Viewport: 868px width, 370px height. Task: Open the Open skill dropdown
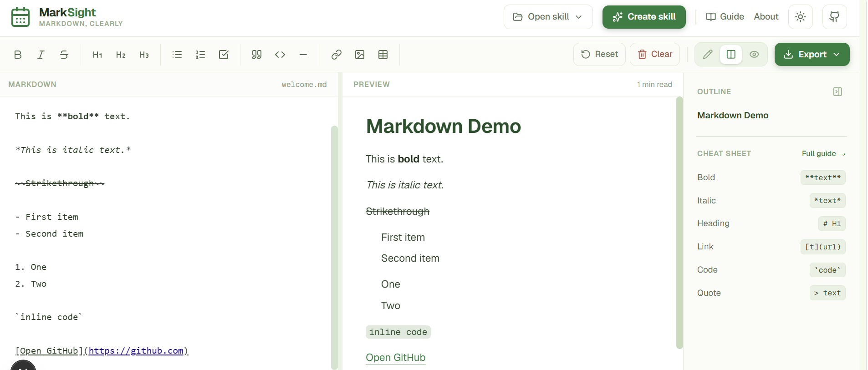(548, 17)
